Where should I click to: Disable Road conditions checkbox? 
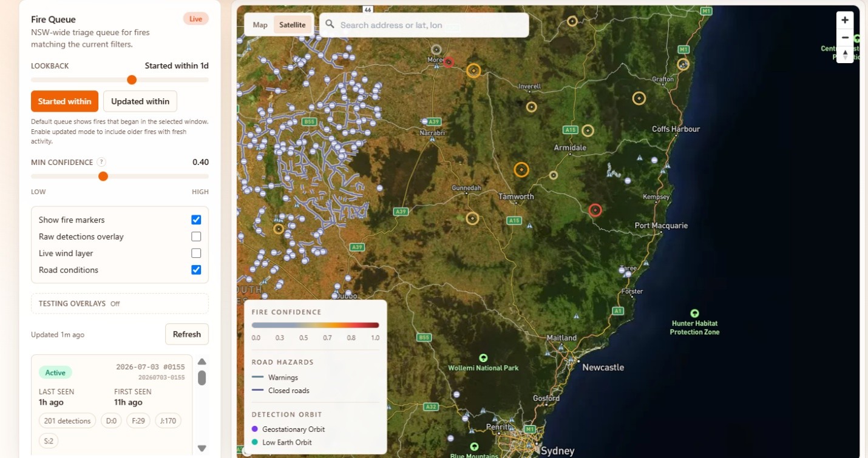coord(196,270)
